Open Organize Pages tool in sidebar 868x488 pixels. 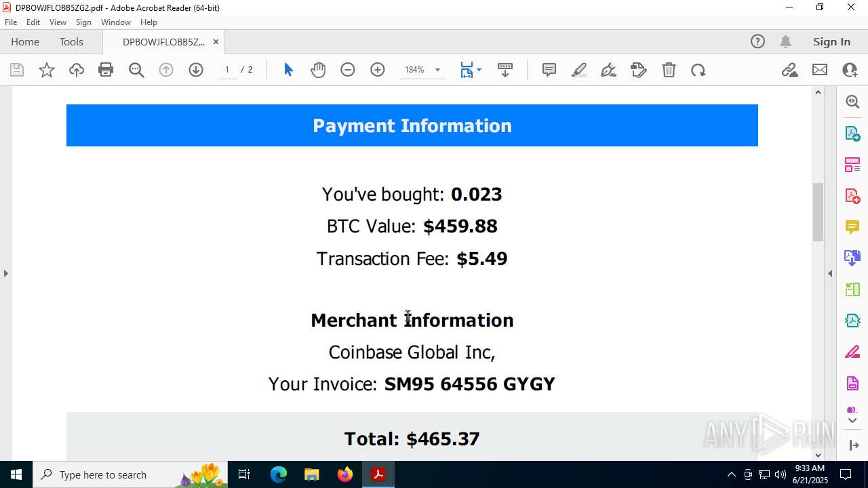point(852,164)
